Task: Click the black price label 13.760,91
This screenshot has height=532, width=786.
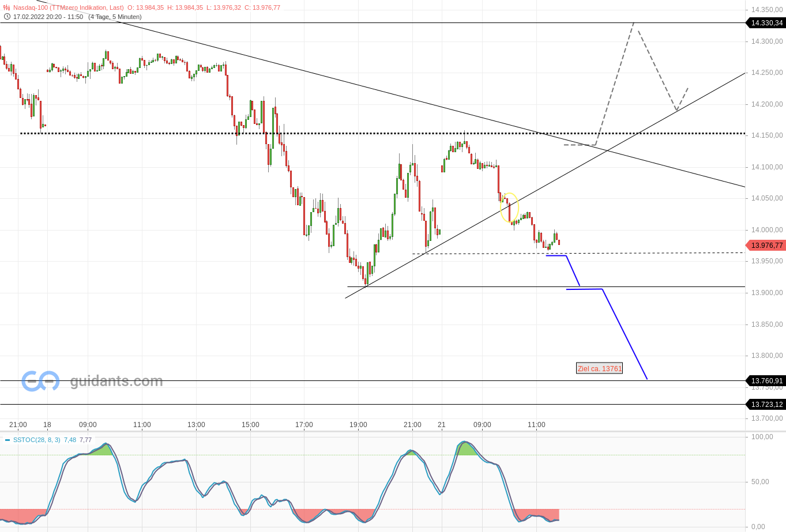Action: tap(766, 380)
